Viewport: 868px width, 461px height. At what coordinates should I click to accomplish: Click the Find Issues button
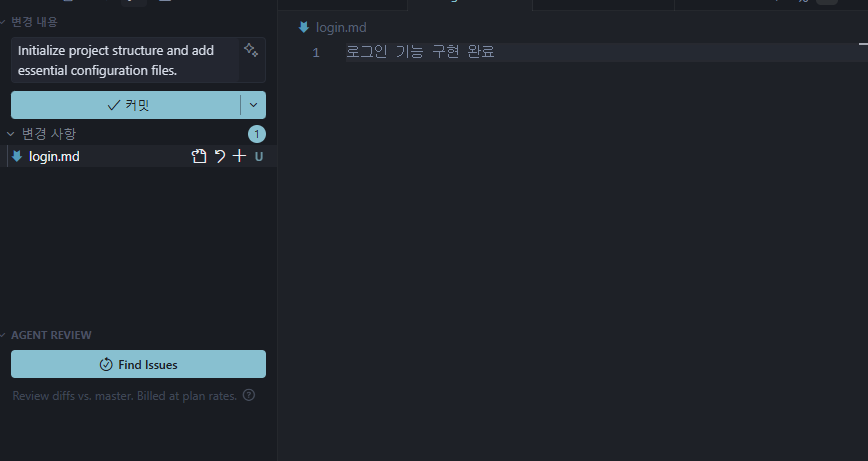pyautogui.click(x=138, y=364)
